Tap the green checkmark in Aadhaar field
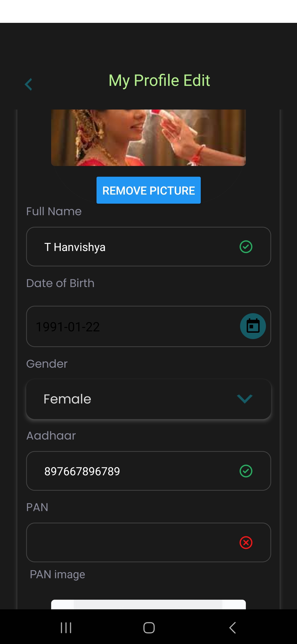 pos(246,471)
